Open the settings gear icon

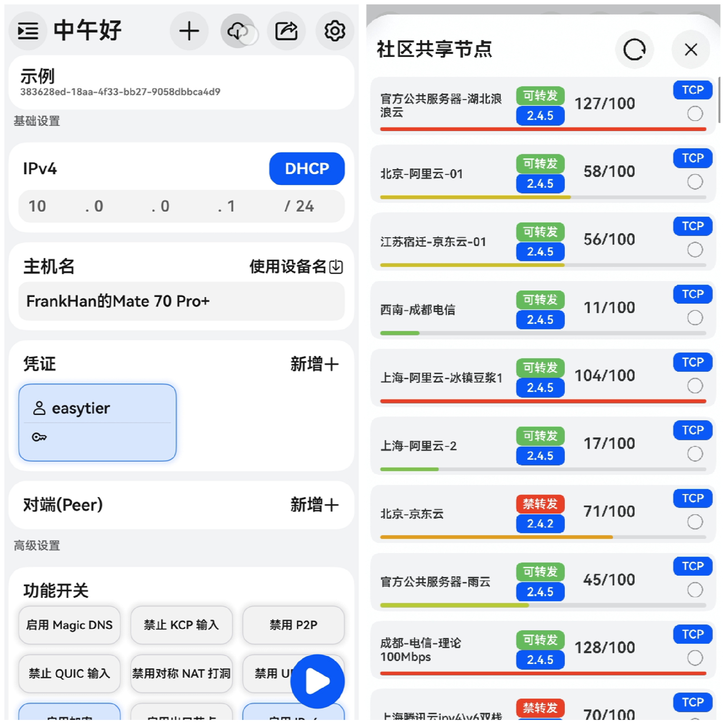coord(335,31)
